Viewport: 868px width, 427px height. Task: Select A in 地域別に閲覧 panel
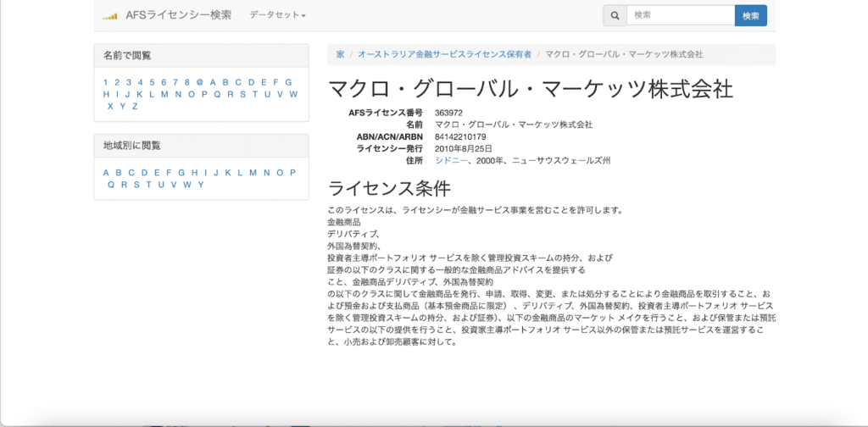[x=106, y=173]
